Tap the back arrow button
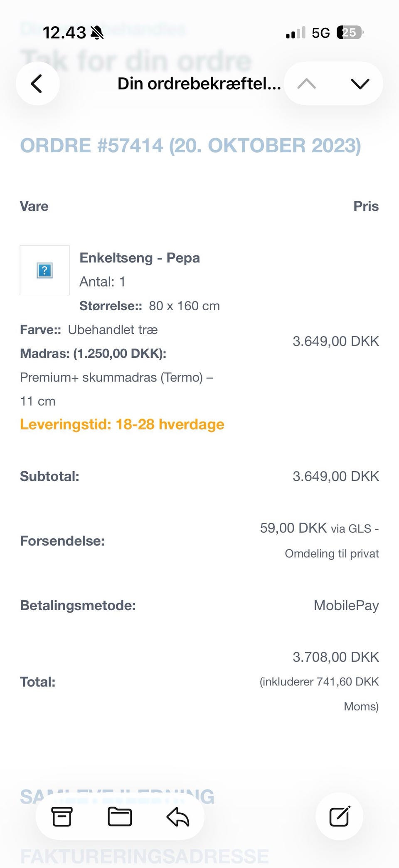399x868 pixels. (37, 84)
